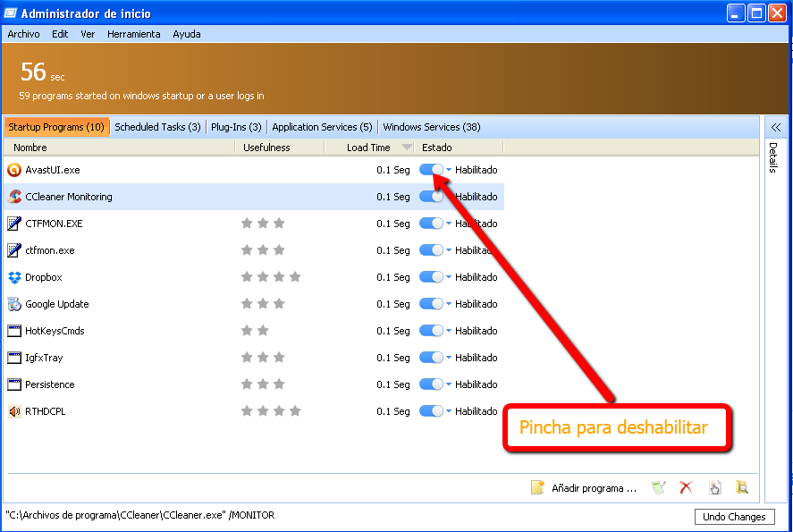This screenshot has height=532, width=793.
Task: Switch off Google Update startup toggle
Action: click(432, 304)
